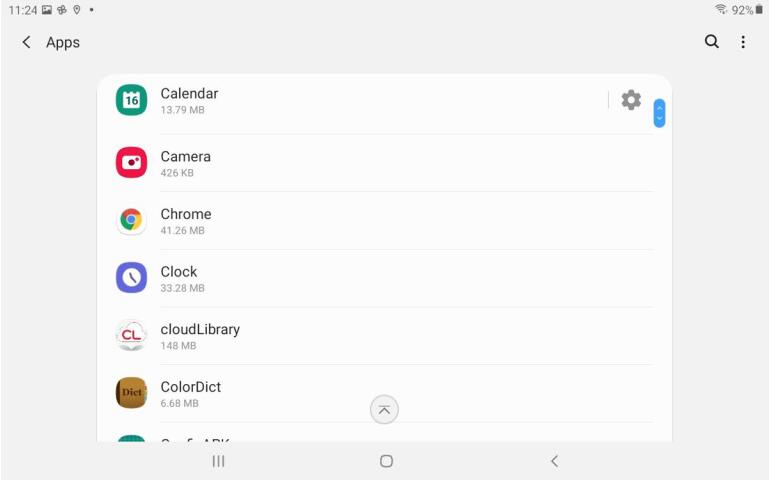
Task: Open the Camera 426 KB entry
Action: coord(385,163)
